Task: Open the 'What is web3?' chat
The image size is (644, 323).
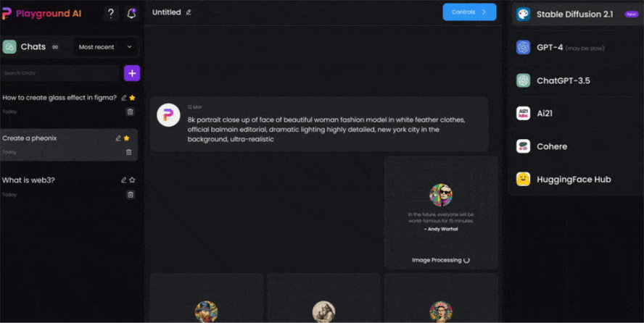Action: 28,180
